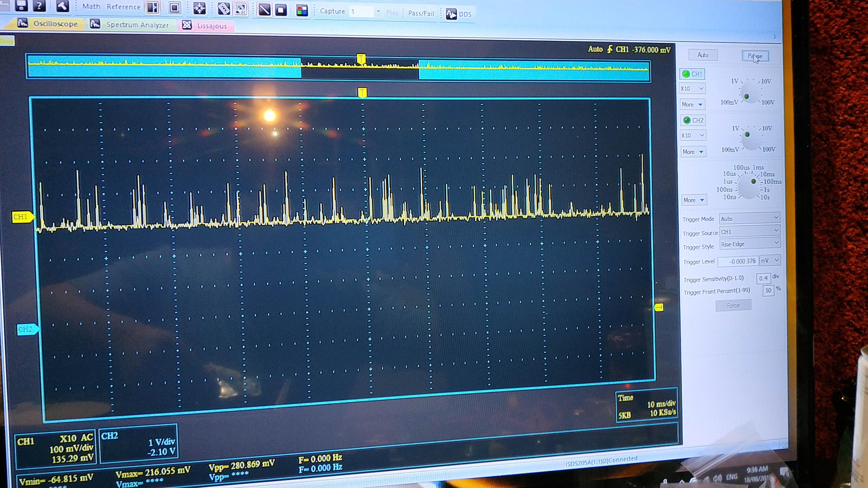This screenshot has height=488, width=868.
Task: Click the Lissajous tab icon
Action: pos(187,25)
